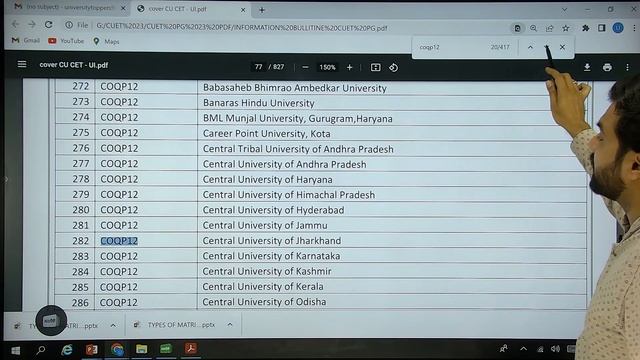
Task: Click Central University of Odisha text
Action: click(x=264, y=302)
